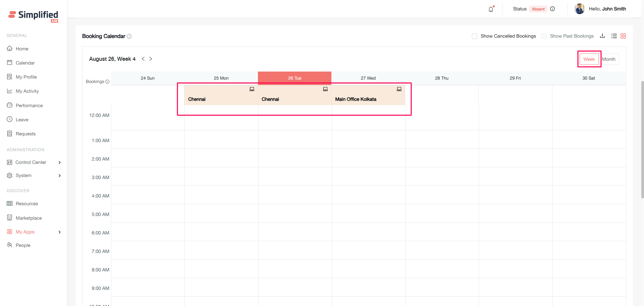The width and height of the screenshot is (644, 306).
Task: Download the booking calendar data
Action: tap(602, 36)
